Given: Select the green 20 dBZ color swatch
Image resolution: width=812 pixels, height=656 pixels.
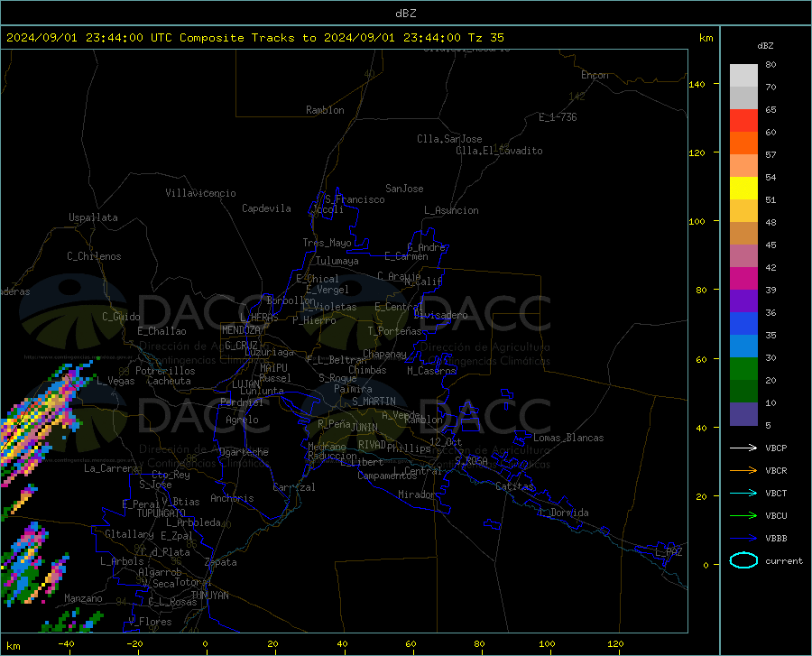Looking at the screenshot, I should click(x=743, y=369).
